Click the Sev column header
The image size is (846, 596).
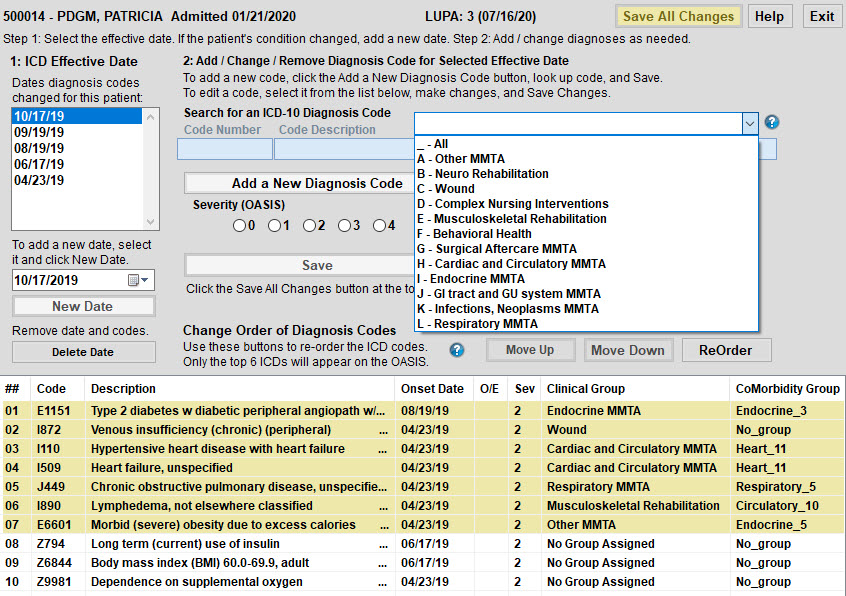(524, 389)
